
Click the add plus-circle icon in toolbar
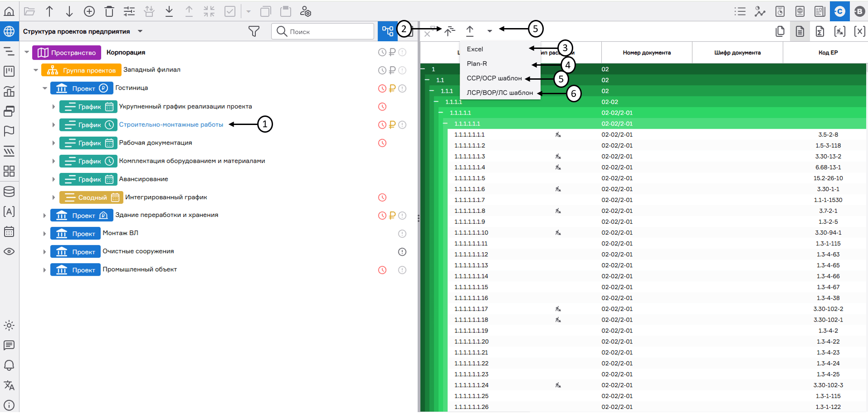pos(89,11)
